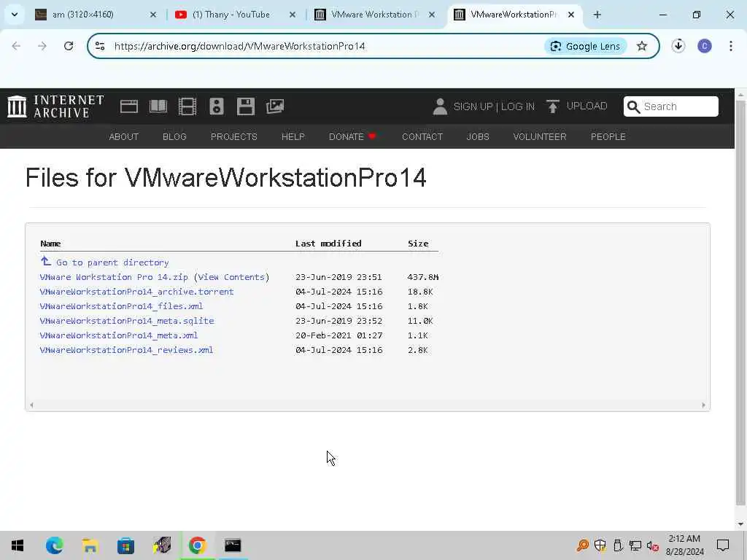747x560 pixels.
Task: Bookmark this page with the star icon
Action: [x=642, y=46]
